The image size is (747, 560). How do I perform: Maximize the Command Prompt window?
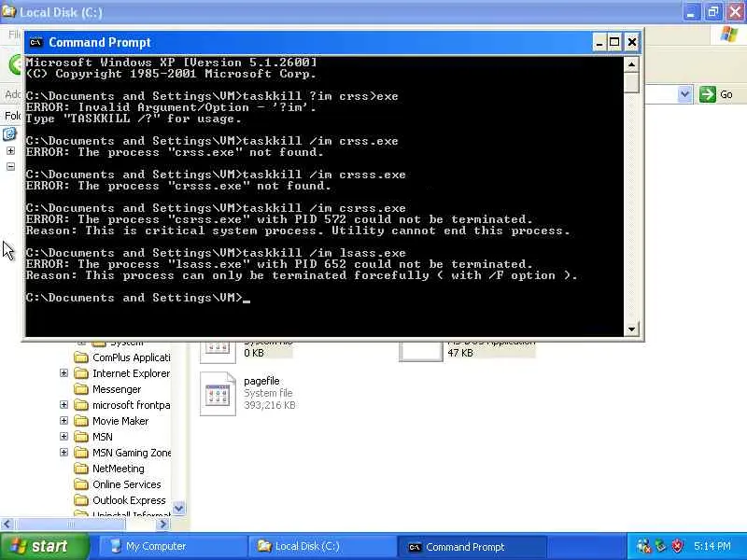point(614,42)
